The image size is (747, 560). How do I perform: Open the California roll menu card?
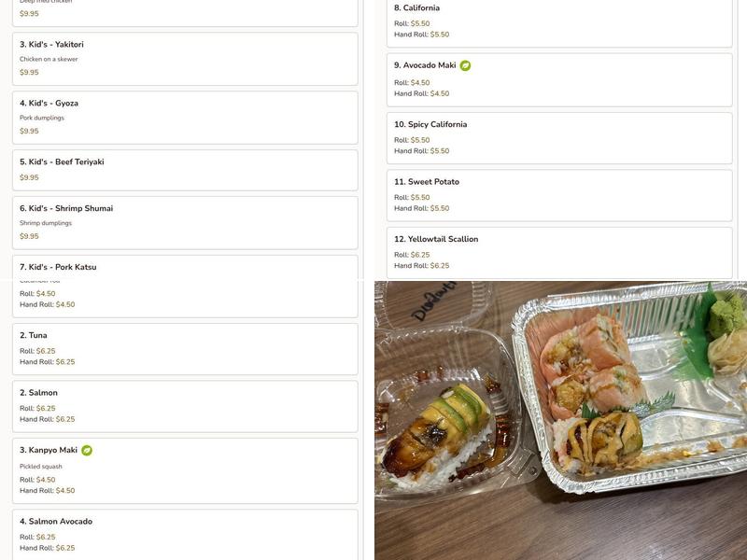(x=559, y=22)
